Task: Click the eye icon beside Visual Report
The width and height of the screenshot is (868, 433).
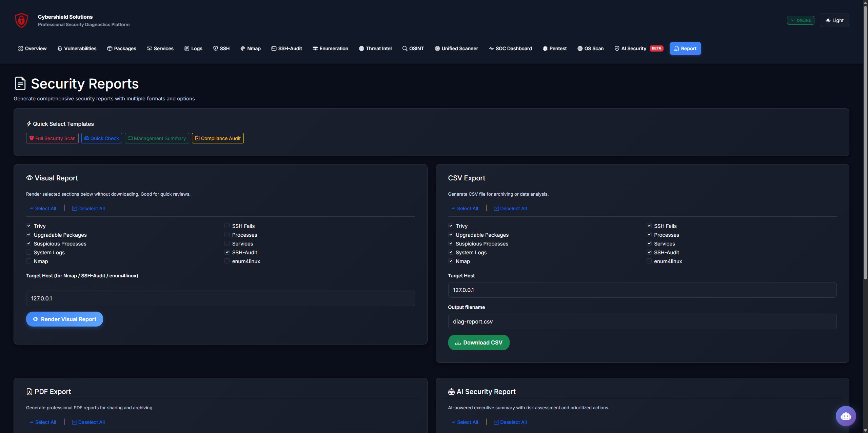Action: [x=29, y=178]
